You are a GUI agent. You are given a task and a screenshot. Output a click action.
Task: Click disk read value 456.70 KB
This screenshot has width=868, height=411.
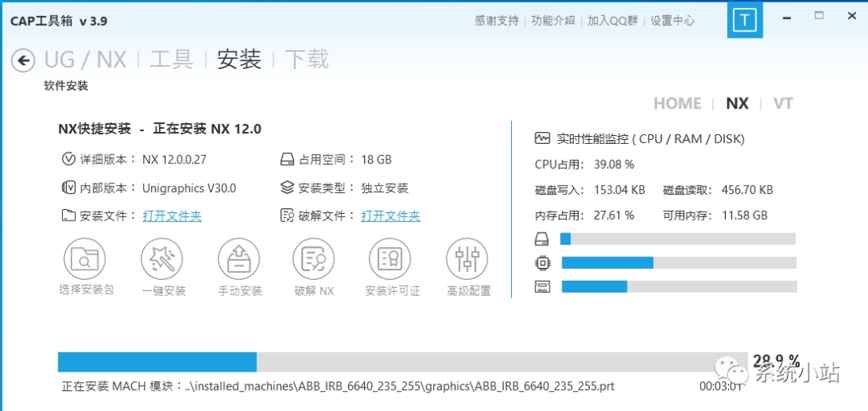tap(747, 190)
